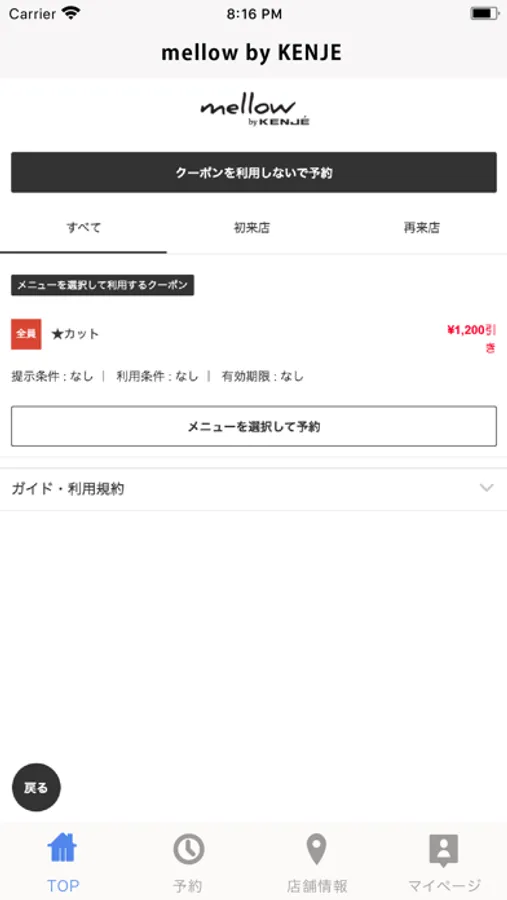Open the ガイド・利用規約 section row

pos(253,489)
